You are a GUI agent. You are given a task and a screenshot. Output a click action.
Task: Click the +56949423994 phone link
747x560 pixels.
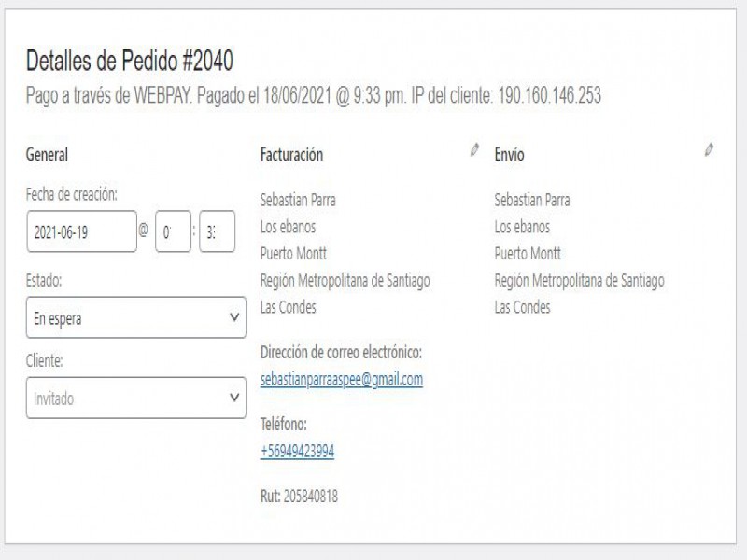click(x=297, y=451)
